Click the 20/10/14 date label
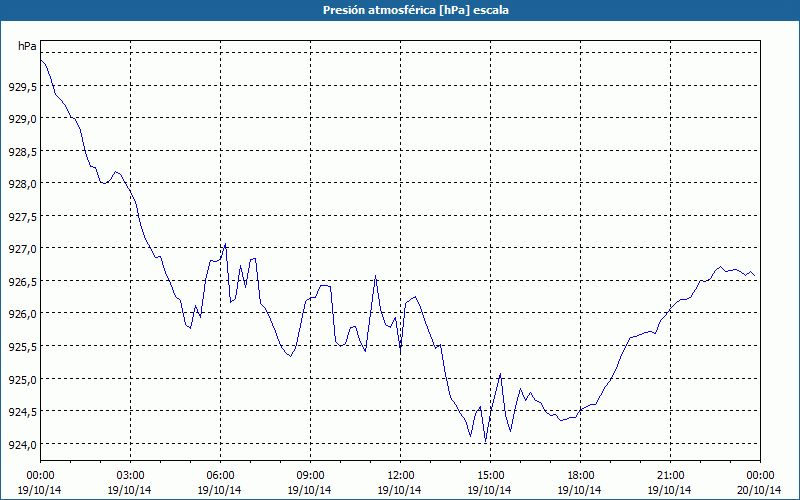 coord(760,490)
